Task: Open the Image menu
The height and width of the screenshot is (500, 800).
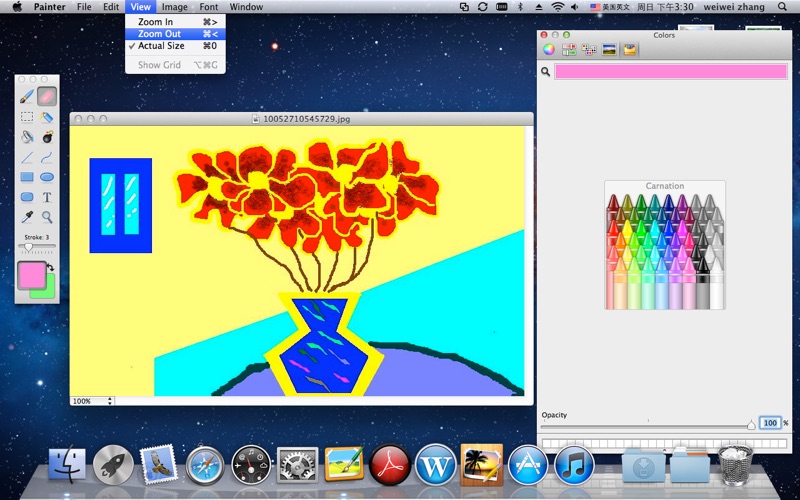Action: click(174, 7)
